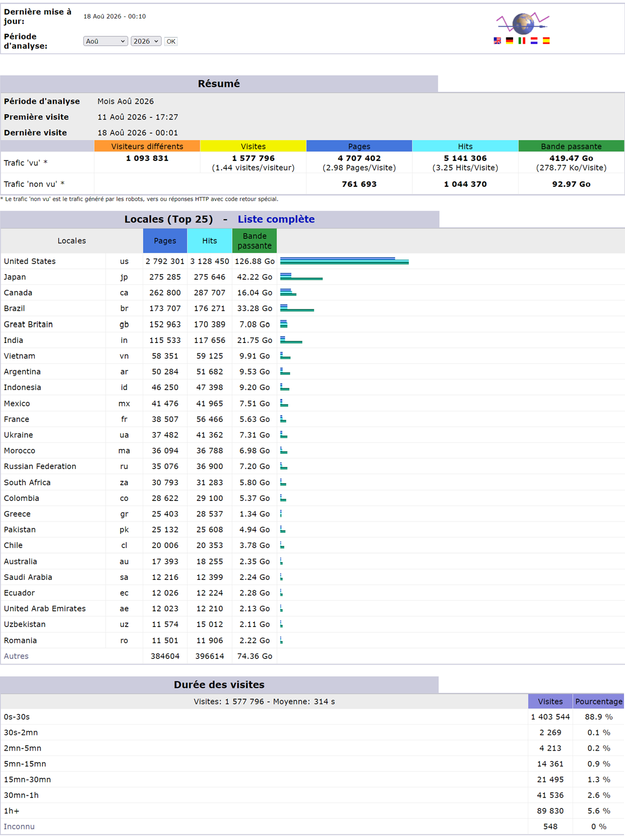Click the 15mn-30mn duration row label
Image resolution: width=625 pixels, height=840 pixels.
tap(27, 779)
